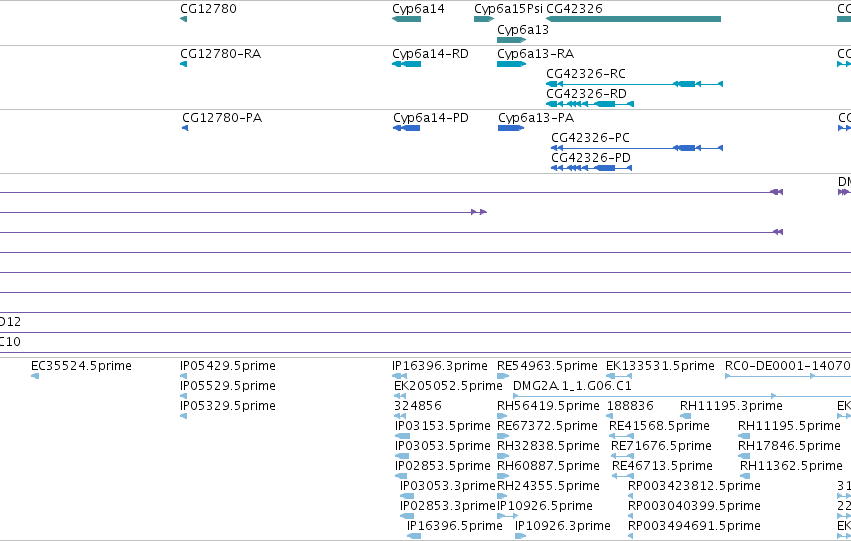
Task: Select RE41568.5prime EST
Action: [621, 436]
